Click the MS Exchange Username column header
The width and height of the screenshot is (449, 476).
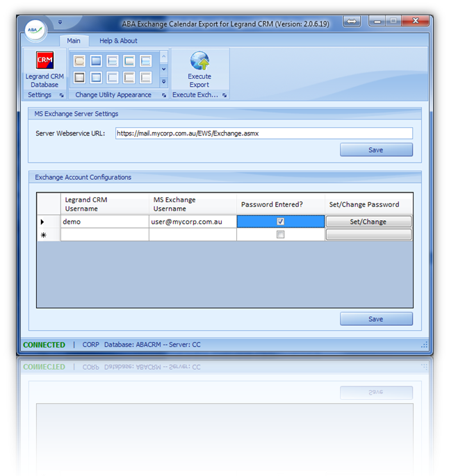point(193,204)
